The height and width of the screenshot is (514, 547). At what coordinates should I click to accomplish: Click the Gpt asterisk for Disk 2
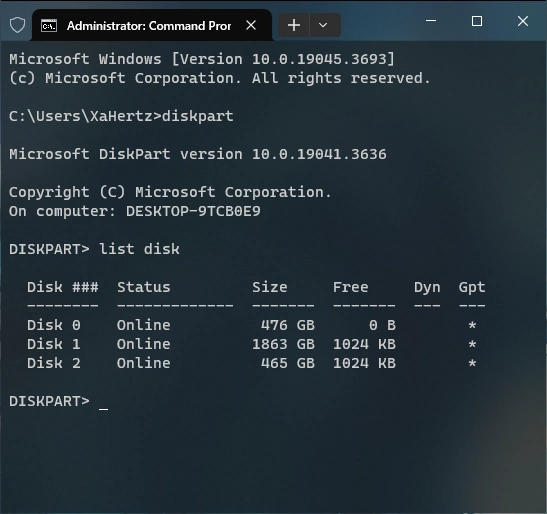472,363
